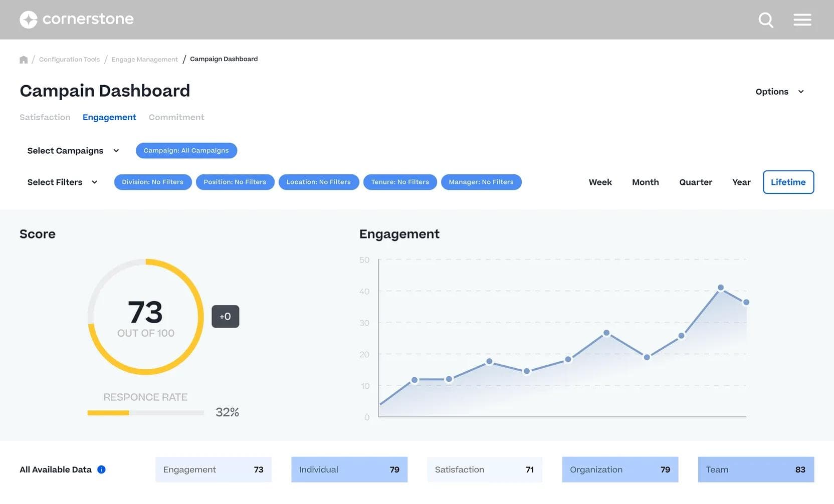Select the Team 83 summary card

click(756, 469)
